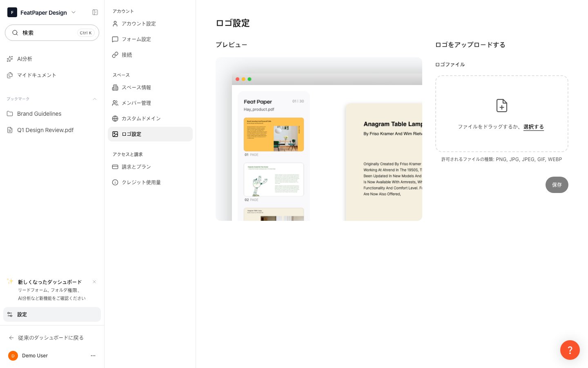This screenshot has width=588, height=368.
Task: Click the credit card icon beside 請求とプラン
Action: click(115, 167)
